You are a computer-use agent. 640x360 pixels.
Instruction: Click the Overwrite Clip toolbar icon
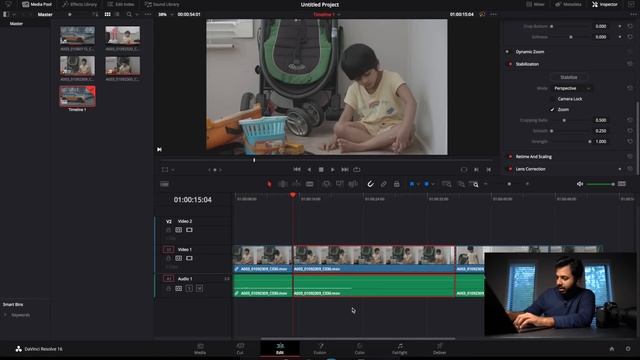(x=340, y=184)
